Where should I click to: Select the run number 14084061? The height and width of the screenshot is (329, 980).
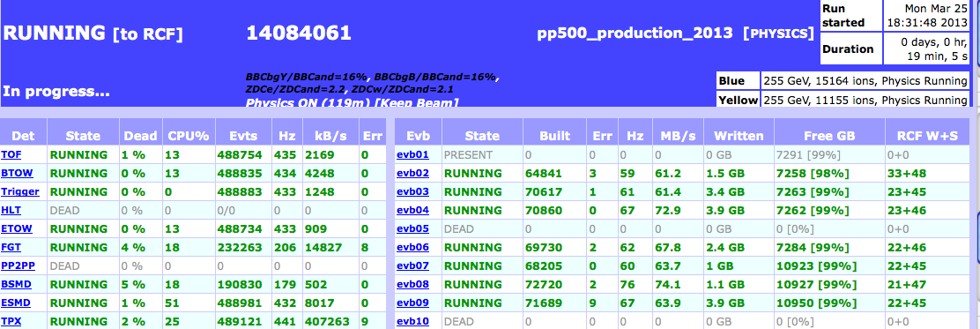(299, 34)
